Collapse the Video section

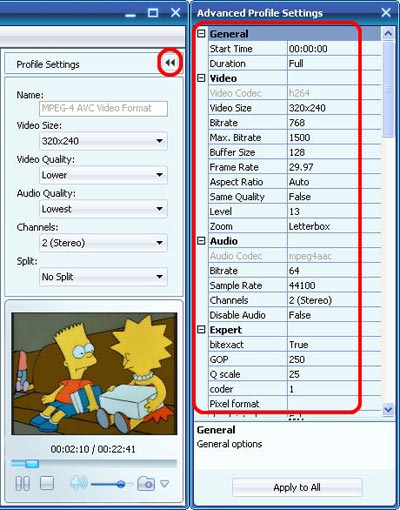(x=201, y=78)
